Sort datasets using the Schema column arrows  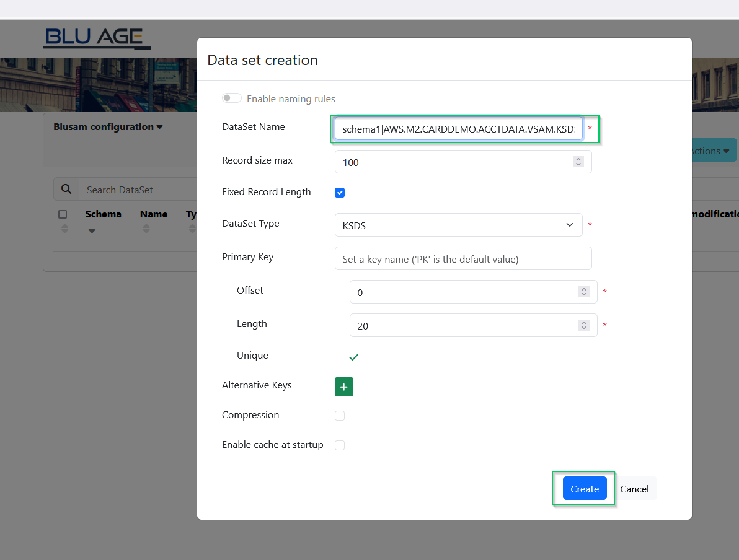pyautogui.click(x=64, y=230)
